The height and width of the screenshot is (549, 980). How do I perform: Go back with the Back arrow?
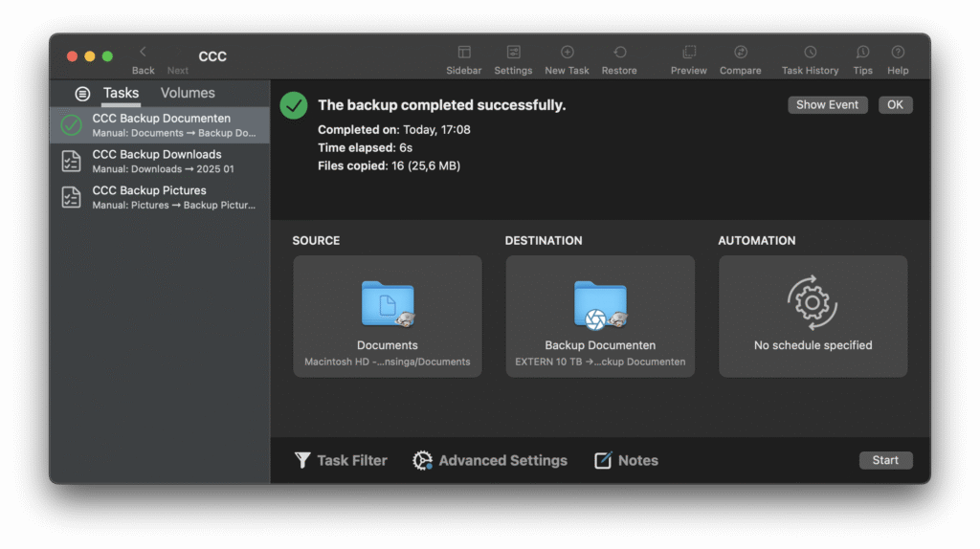[143, 52]
